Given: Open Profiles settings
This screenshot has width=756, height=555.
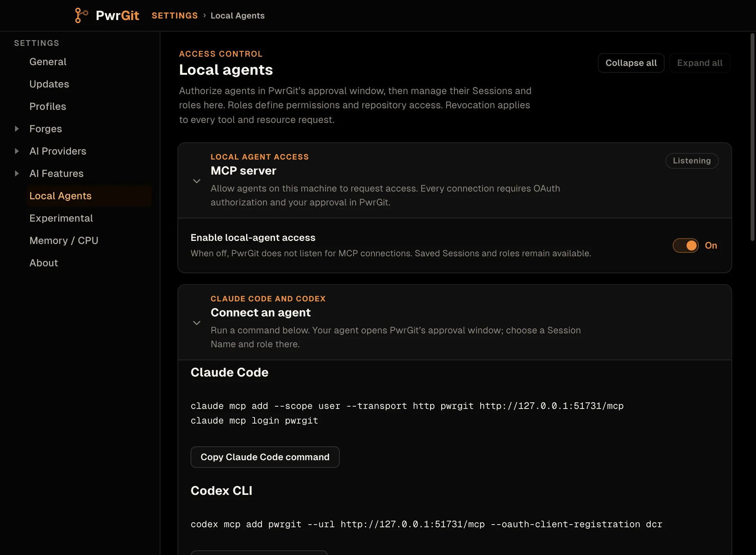Looking at the screenshot, I should 48,106.
